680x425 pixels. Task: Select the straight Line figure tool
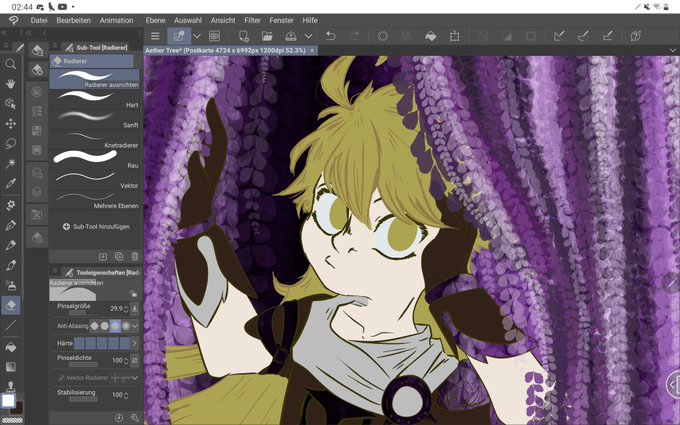pos(10,325)
